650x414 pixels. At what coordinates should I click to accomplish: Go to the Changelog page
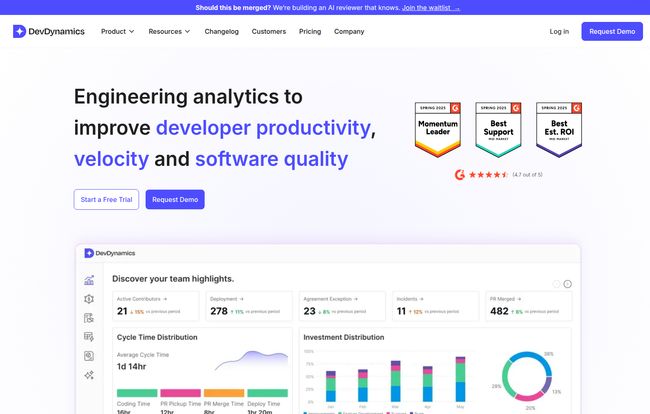point(221,31)
